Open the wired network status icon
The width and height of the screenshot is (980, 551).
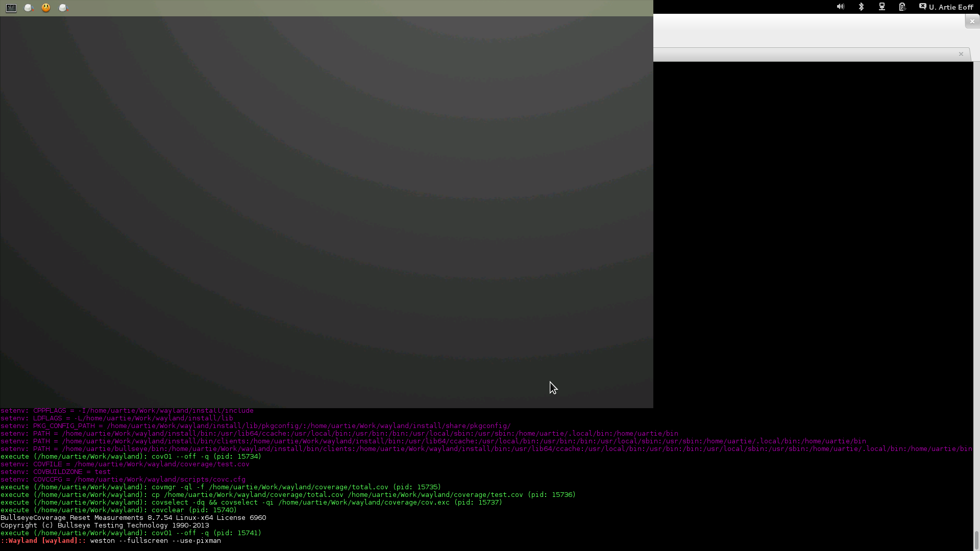click(x=881, y=7)
